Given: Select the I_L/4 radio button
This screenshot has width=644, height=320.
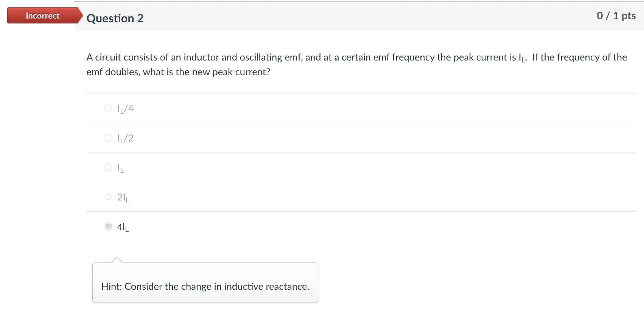Looking at the screenshot, I should pos(108,109).
